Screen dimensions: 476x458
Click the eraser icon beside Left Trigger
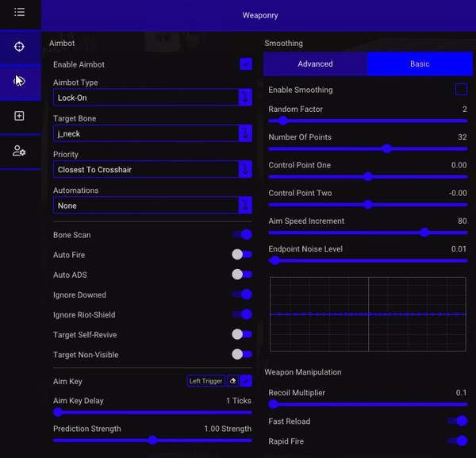(232, 381)
